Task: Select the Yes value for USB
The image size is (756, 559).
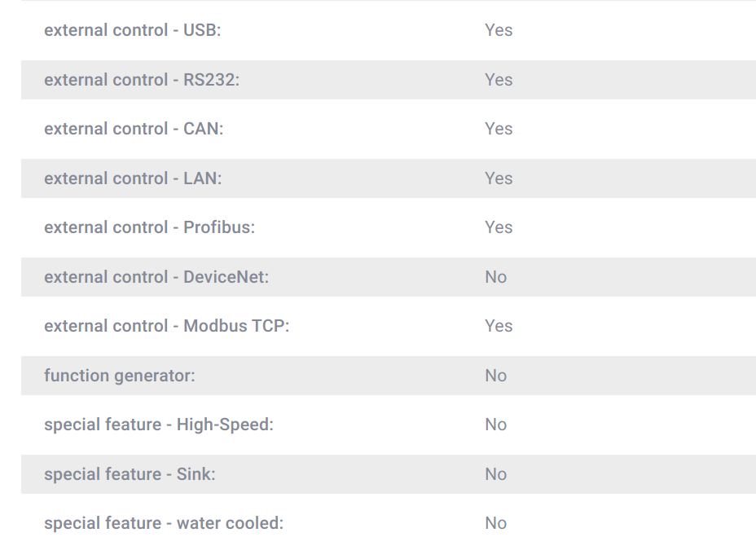Action: coord(499,30)
